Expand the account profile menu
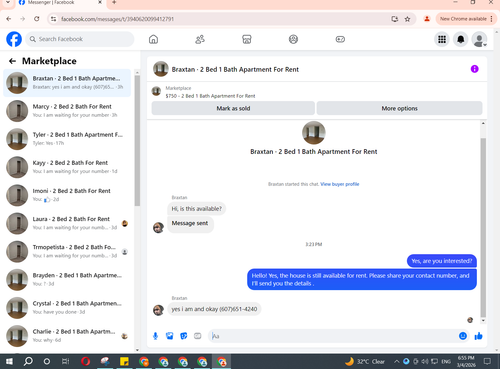500x369 pixels. (479, 39)
